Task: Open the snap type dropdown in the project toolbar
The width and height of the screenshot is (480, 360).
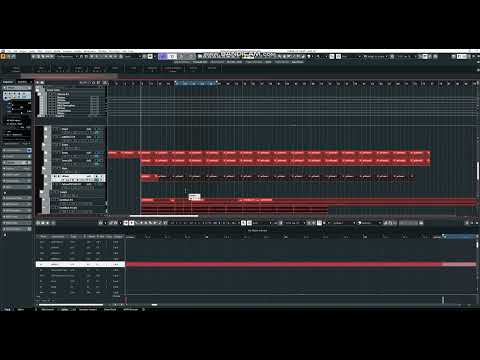Action: pos(351,56)
